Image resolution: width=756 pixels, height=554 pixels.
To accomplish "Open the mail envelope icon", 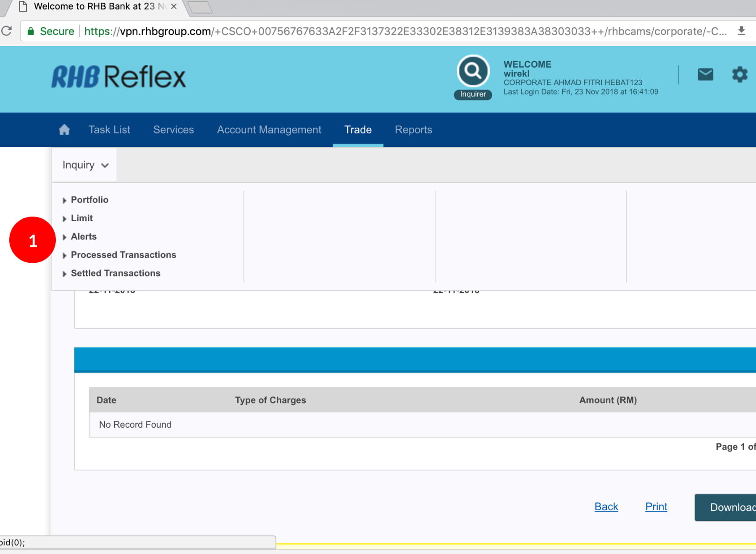I will [705, 75].
